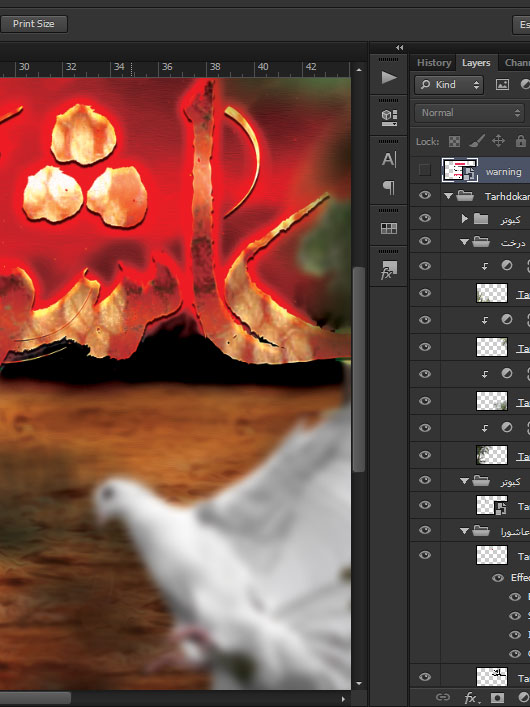Viewport: 530px width, 707px height.
Task: Click the smart object thumbnail in کبوتر group
Action: coord(492,505)
